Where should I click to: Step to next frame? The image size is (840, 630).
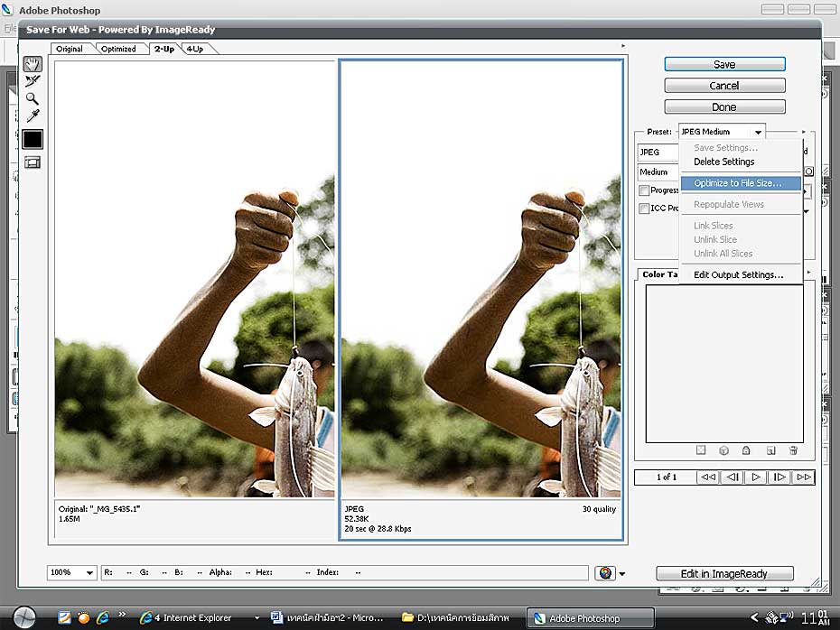[779, 477]
